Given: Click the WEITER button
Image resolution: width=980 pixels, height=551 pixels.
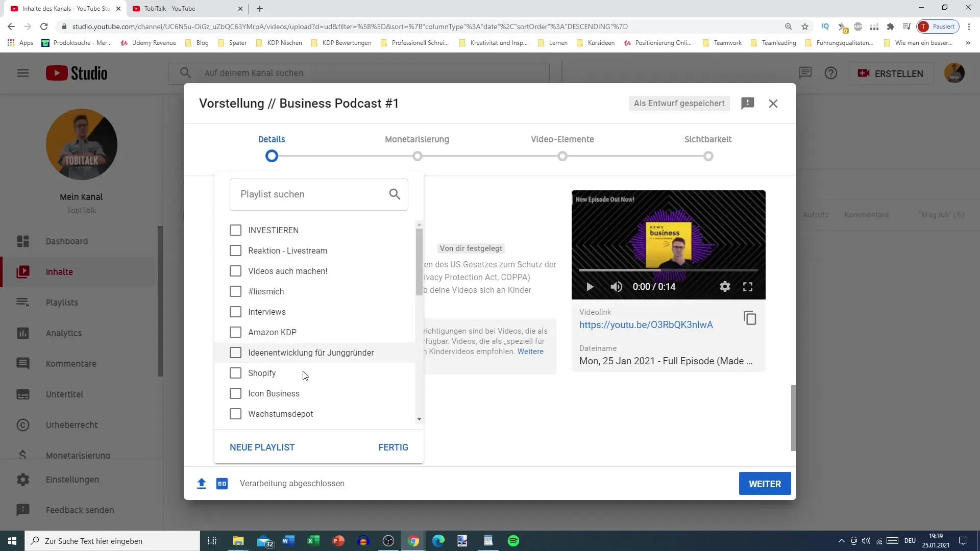Looking at the screenshot, I should tap(765, 484).
